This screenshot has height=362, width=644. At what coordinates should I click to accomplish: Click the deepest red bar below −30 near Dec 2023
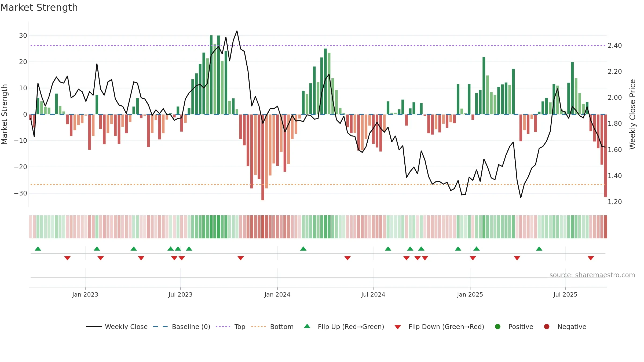coord(263,157)
